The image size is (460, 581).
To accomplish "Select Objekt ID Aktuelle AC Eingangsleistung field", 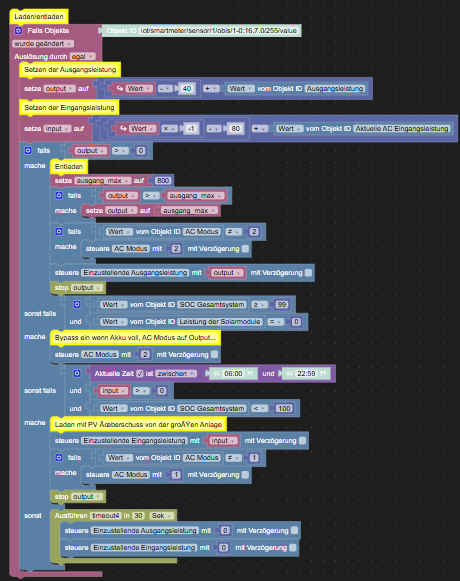I will [x=402, y=129].
